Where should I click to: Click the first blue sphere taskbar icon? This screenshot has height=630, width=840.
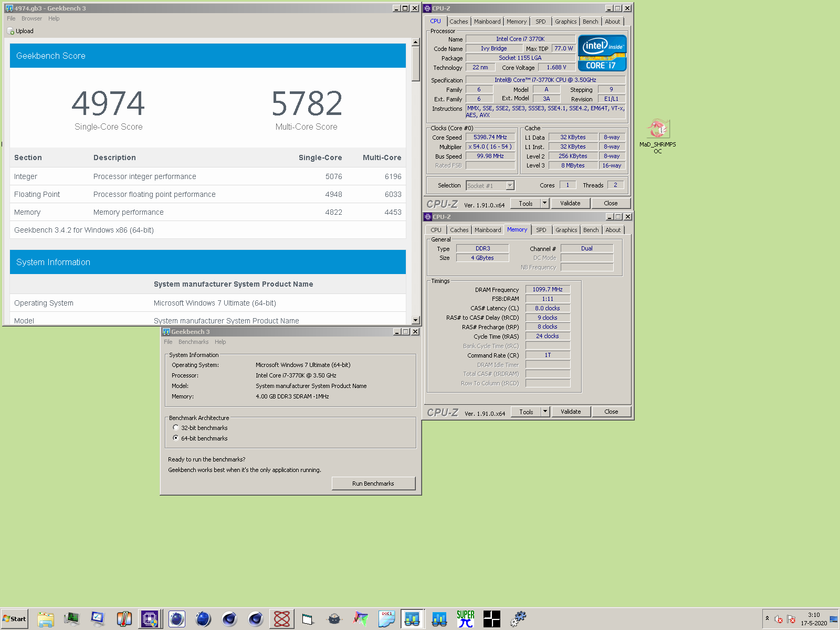point(177,619)
